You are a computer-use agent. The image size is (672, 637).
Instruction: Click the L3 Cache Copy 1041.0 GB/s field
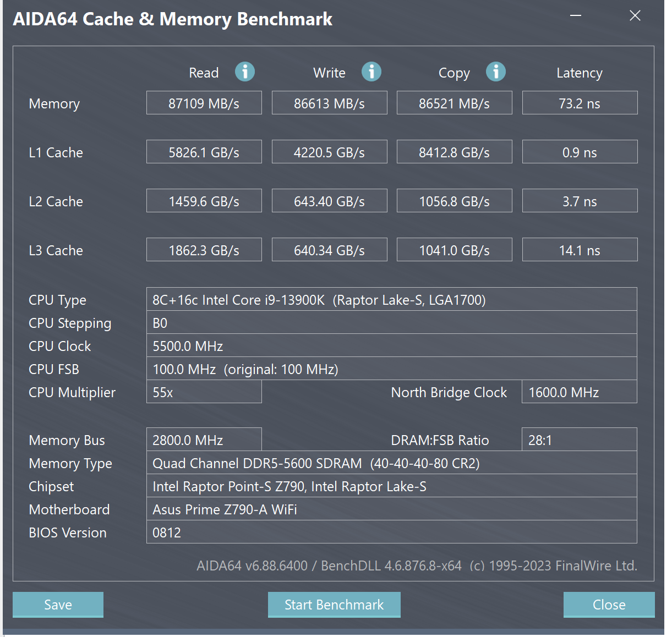(x=454, y=250)
